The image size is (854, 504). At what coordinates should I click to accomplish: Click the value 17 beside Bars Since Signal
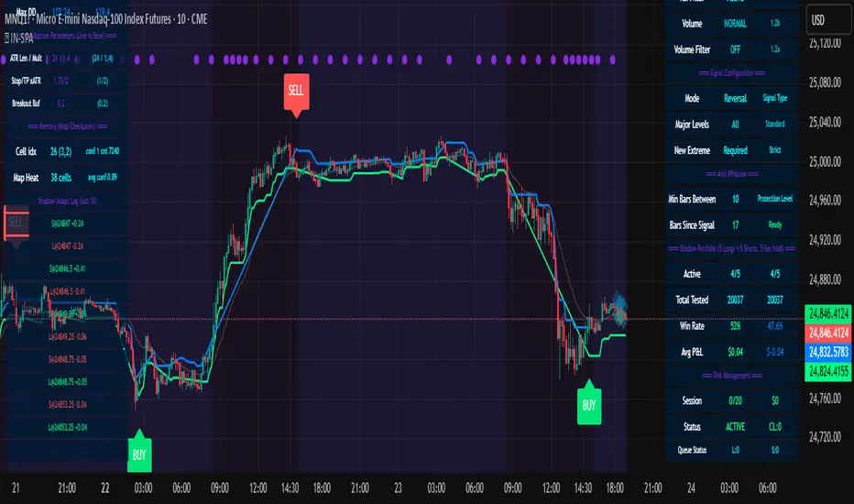(735, 225)
